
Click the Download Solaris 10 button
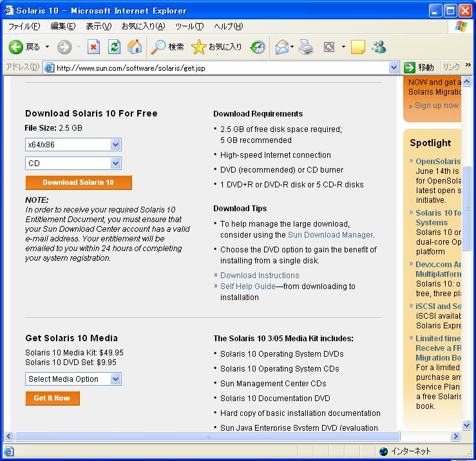(79, 182)
